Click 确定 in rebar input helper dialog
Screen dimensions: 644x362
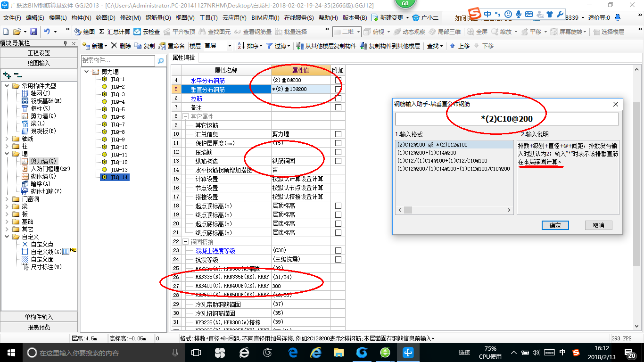coord(555,225)
